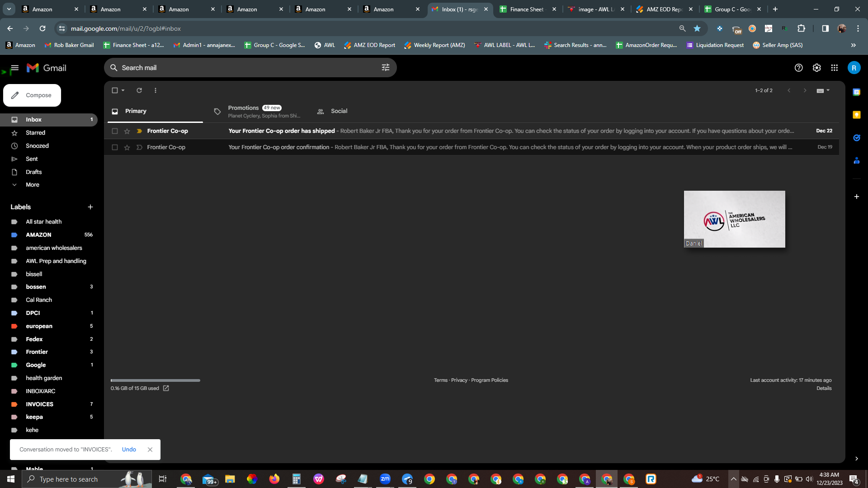Viewport: 868px width, 488px height.
Task: Open the Finance Sheet browser tab
Action: 528,9
